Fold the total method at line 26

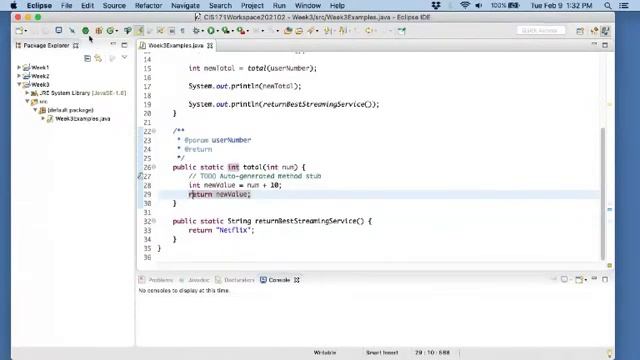tap(154, 167)
